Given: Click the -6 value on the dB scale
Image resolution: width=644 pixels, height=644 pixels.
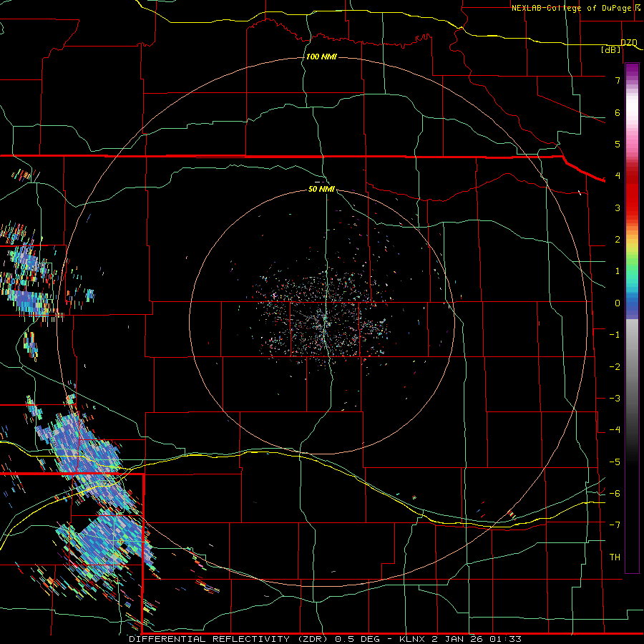Looking at the screenshot, I should 615,494.
